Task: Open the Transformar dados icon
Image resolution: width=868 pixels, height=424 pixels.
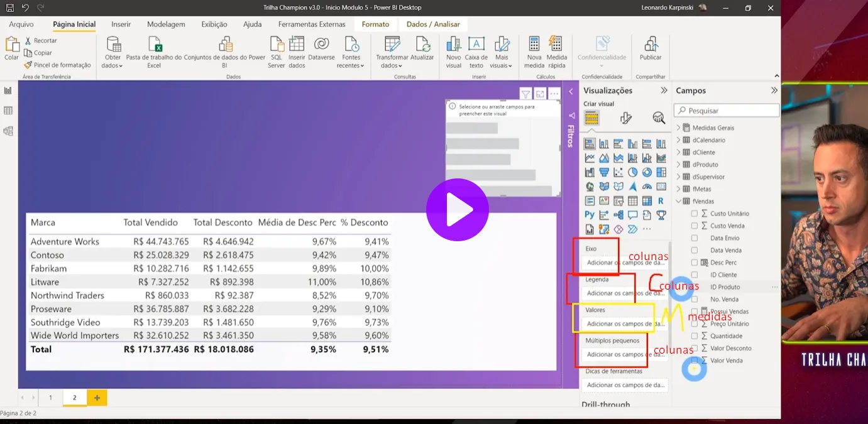Action: pos(392,45)
